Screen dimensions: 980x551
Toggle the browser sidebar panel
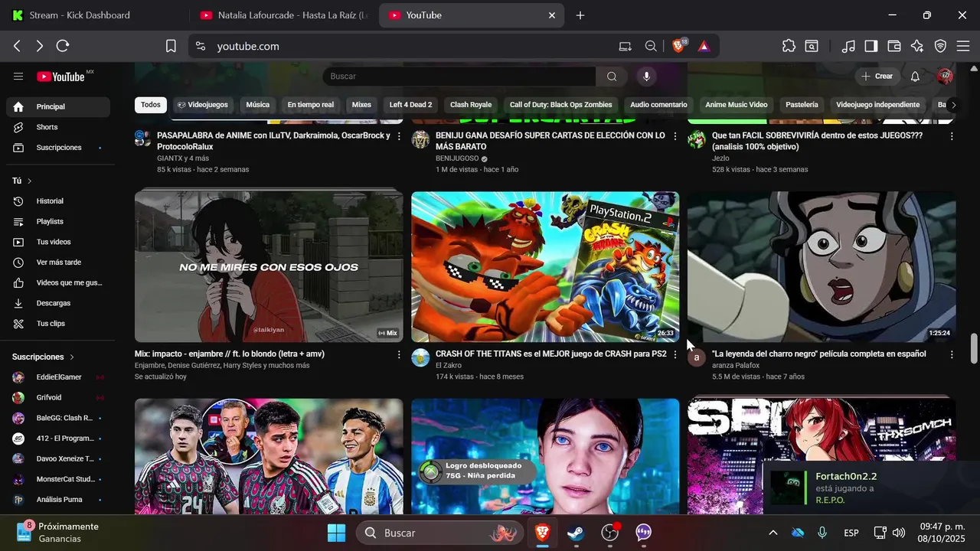pyautogui.click(x=871, y=46)
